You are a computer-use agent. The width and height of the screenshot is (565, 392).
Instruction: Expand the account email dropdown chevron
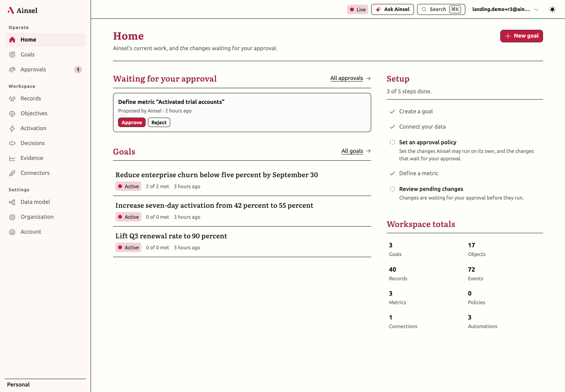point(536,10)
